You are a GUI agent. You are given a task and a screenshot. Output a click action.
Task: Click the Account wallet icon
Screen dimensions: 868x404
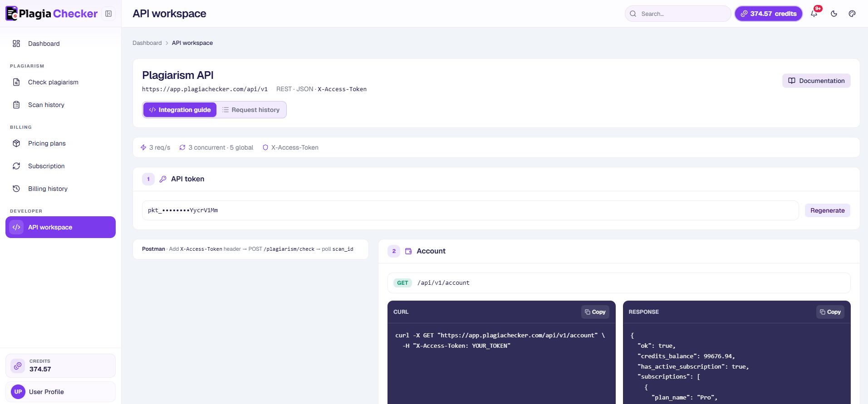pyautogui.click(x=408, y=251)
